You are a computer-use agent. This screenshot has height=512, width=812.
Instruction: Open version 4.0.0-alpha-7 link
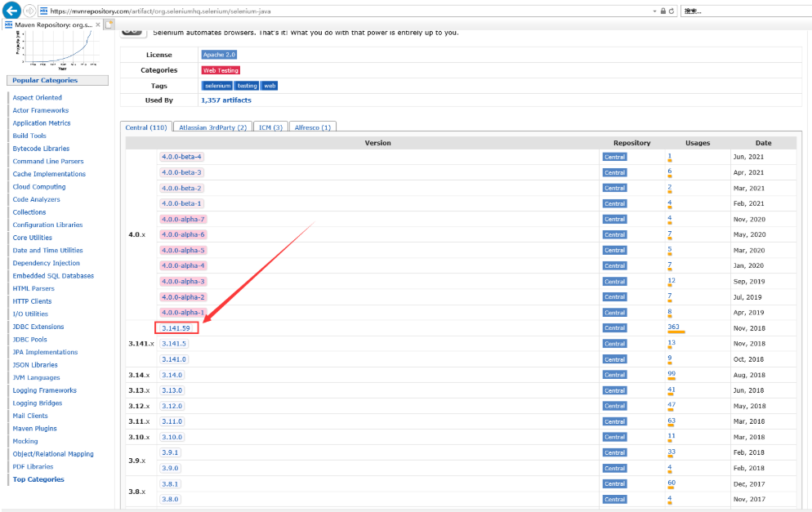click(183, 219)
